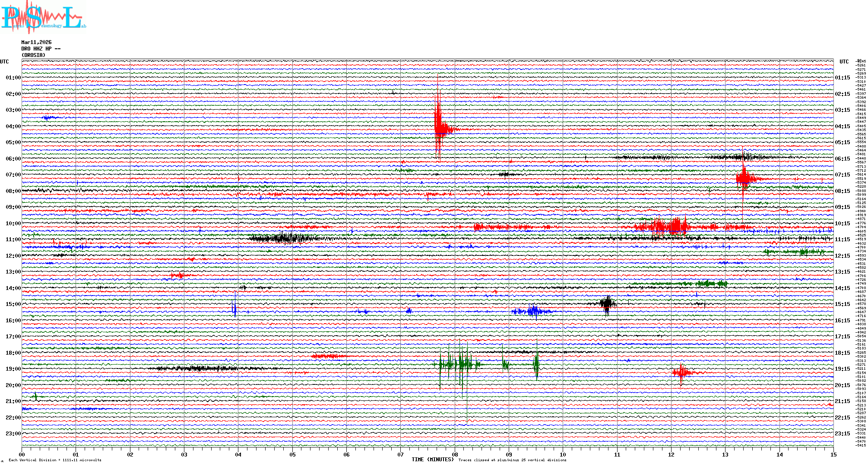The height and width of the screenshot is (466, 868).
Task: Click the 07:15 label on right axis
Action: 842,175
